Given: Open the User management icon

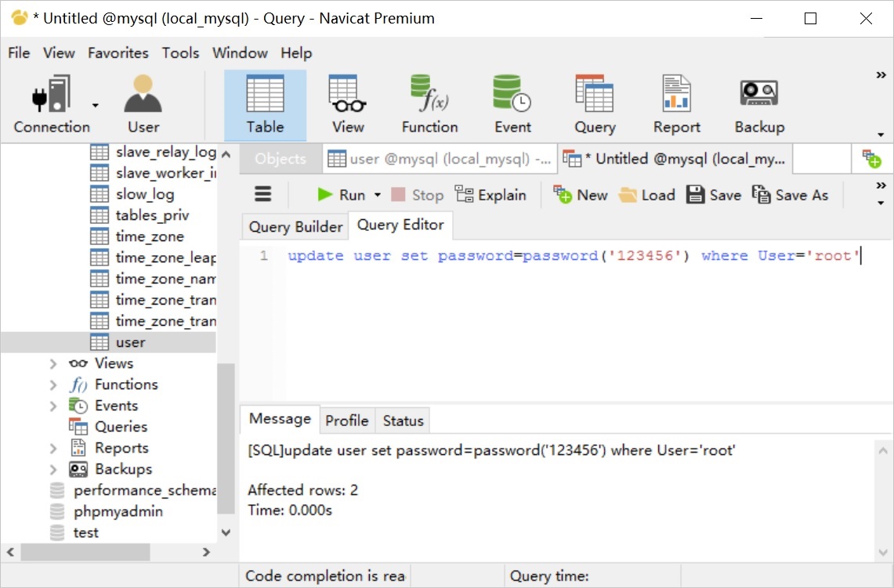Looking at the screenshot, I should (x=143, y=105).
